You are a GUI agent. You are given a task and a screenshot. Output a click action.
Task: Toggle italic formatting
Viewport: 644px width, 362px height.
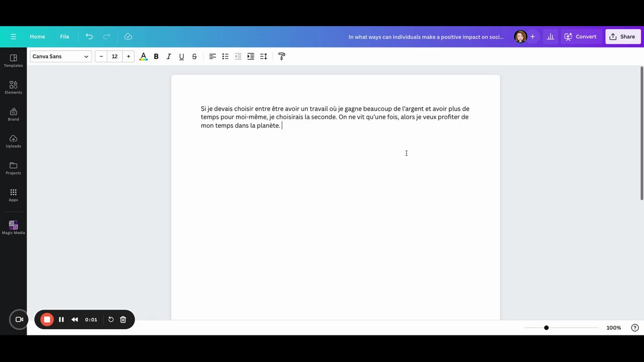coord(169,56)
